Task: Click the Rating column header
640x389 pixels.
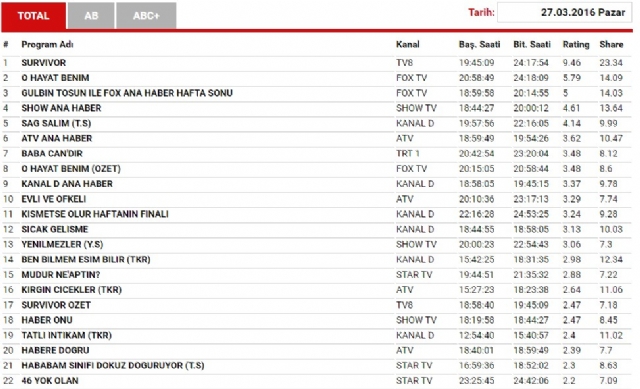Action: [x=576, y=44]
